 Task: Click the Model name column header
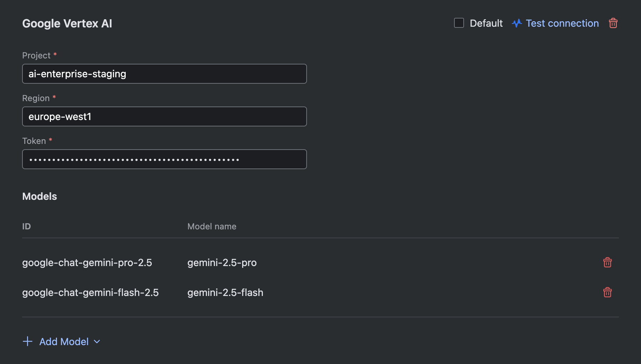click(x=212, y=226)
